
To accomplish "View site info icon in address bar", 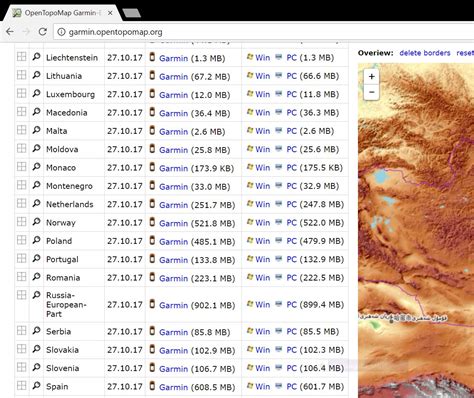I will pyautogui.click(x=61, y=32).
